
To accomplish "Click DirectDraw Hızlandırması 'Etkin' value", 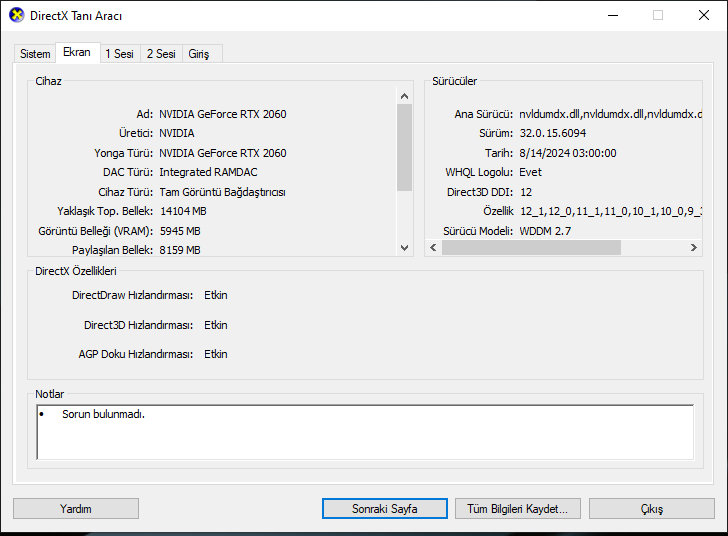I will click(216, 295).
